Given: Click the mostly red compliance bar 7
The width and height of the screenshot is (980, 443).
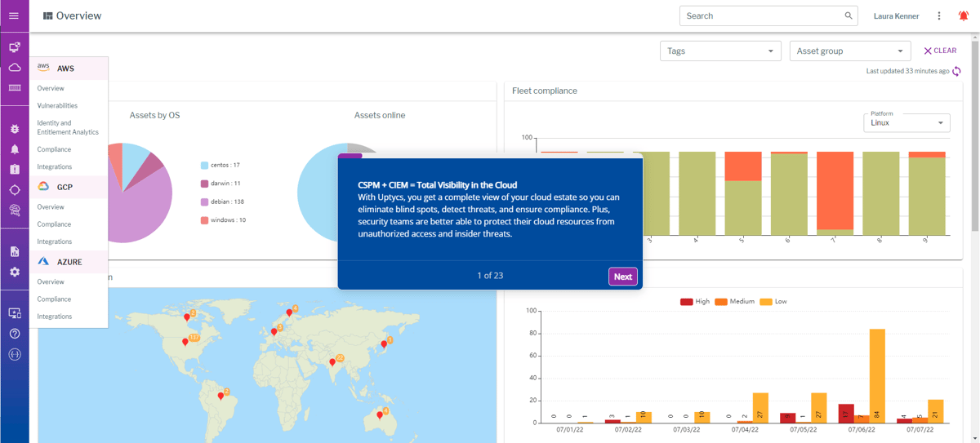Looking at the screenshot, I should pos(835,193).
